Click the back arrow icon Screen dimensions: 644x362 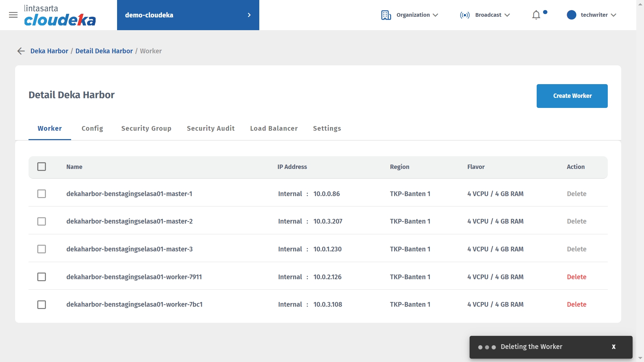point(21,51)
